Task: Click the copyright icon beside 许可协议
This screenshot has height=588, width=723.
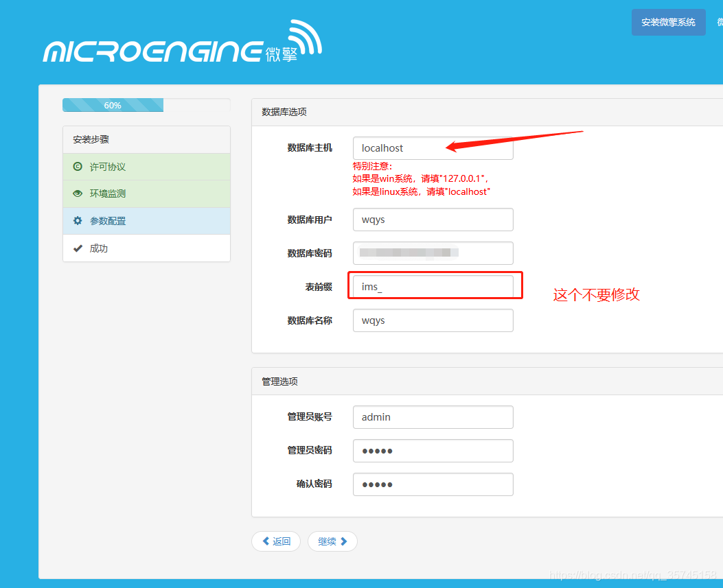Action: (78, 166)
